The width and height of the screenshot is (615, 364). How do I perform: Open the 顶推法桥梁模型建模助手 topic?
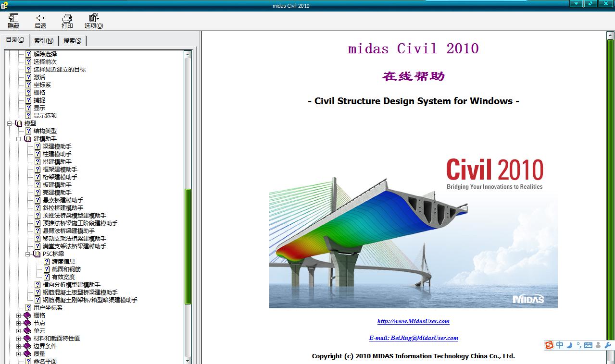(x=75, y=216)
